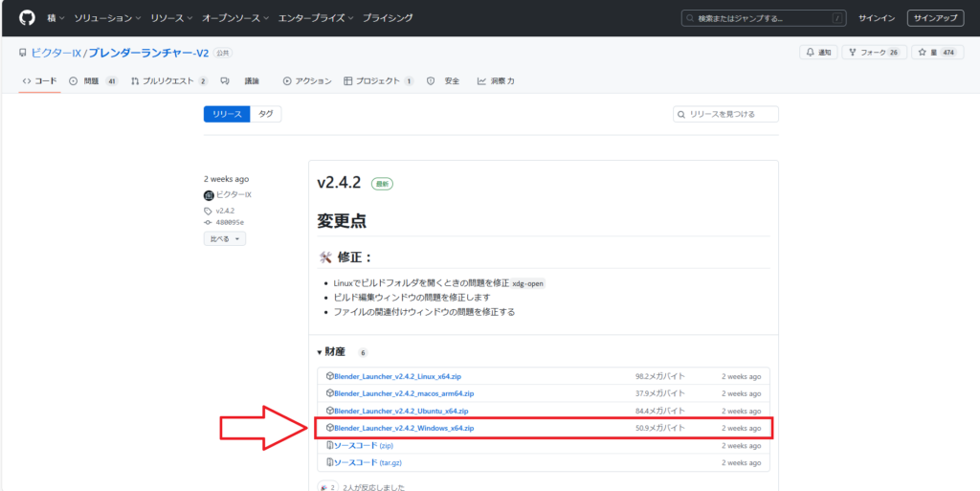
Task: Switch to the アクション tab
Action: 307,80
